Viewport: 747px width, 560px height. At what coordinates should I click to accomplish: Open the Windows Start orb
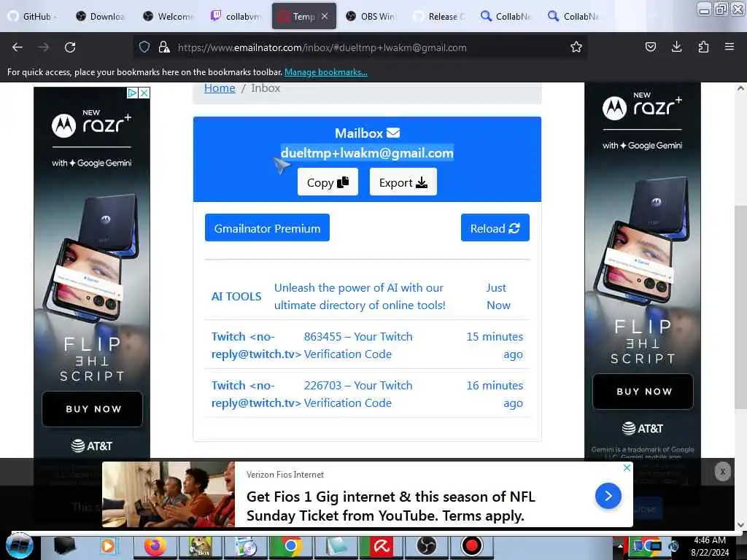click(x=19, y=546)
